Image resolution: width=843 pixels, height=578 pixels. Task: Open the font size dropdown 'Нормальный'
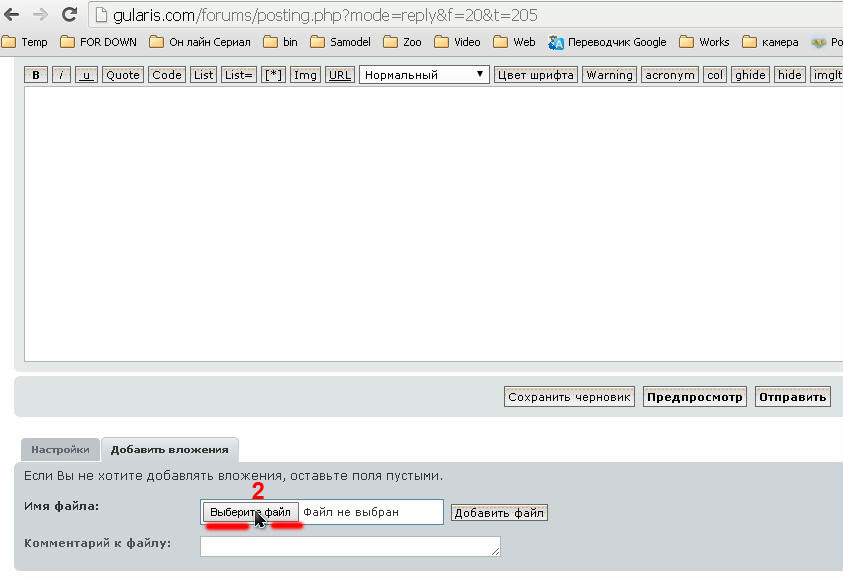424,75
